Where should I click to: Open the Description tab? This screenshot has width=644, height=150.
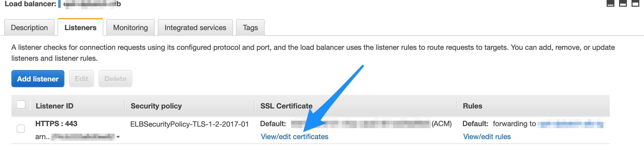(29, 28)
